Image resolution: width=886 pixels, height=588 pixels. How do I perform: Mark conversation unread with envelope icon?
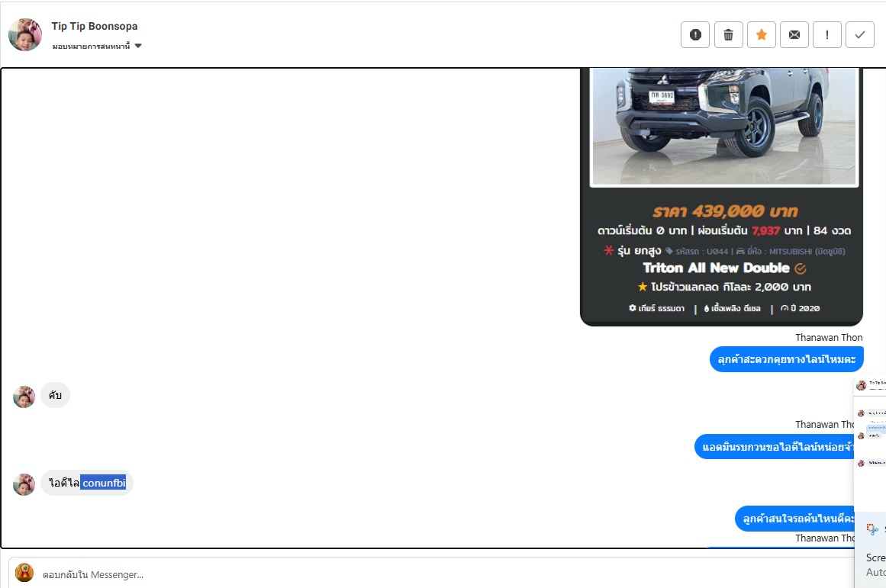pos(794,35)
